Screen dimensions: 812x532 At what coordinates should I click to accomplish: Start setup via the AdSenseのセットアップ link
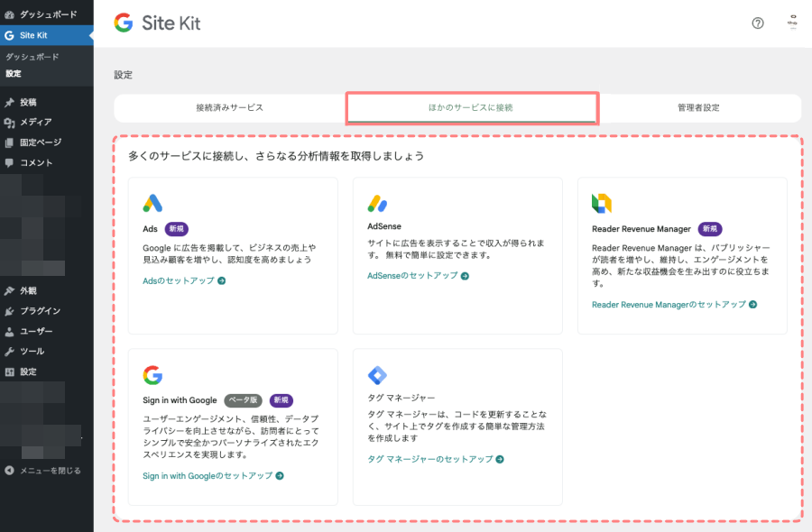[x=418, y=276]
